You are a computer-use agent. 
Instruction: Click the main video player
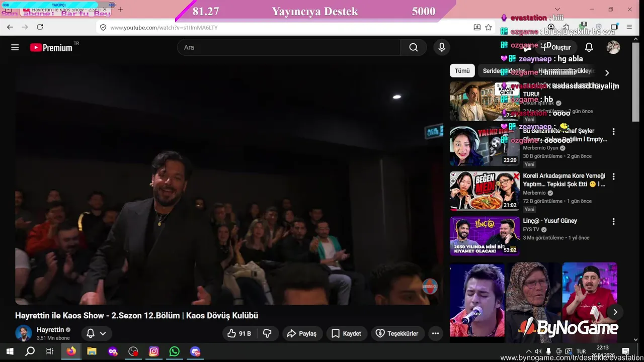point(229,184)
